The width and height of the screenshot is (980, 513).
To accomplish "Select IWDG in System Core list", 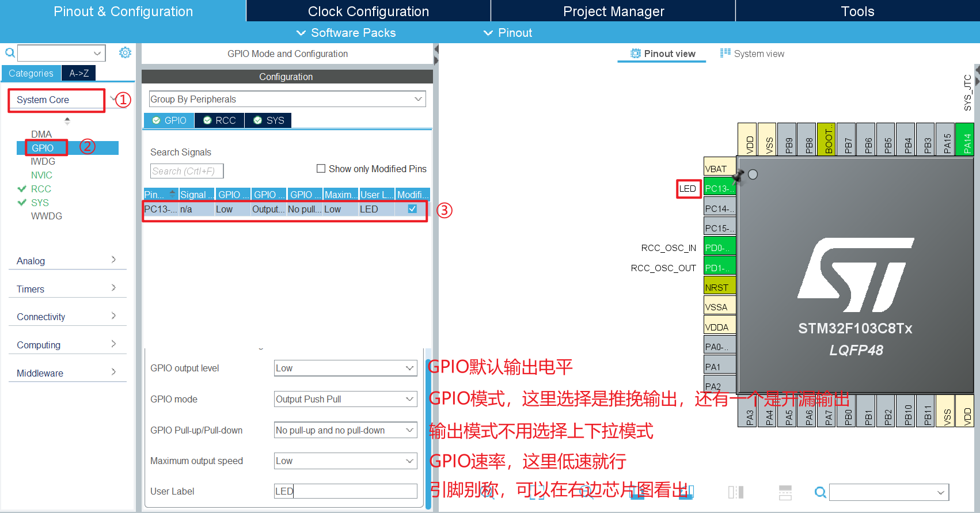I will (43, 161).
